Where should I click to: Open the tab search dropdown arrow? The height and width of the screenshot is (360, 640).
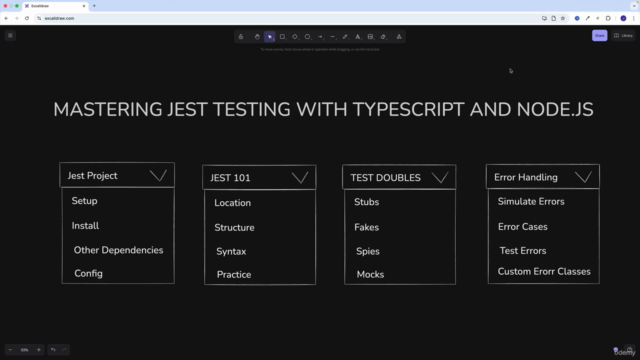point(634,6)
